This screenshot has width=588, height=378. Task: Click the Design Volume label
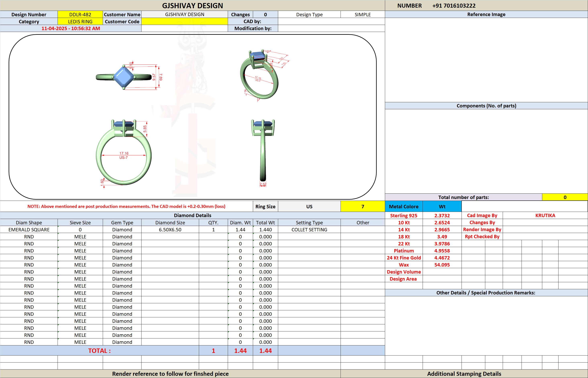404,272
